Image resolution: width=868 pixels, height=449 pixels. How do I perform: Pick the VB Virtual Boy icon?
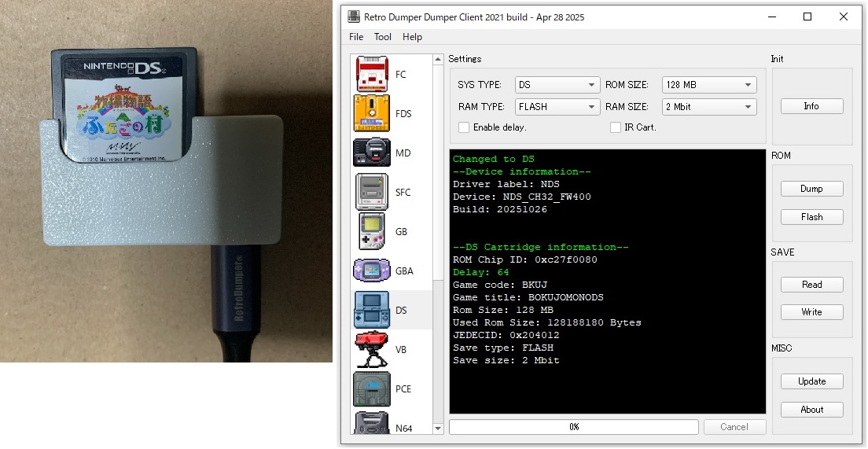coord(371,349)
